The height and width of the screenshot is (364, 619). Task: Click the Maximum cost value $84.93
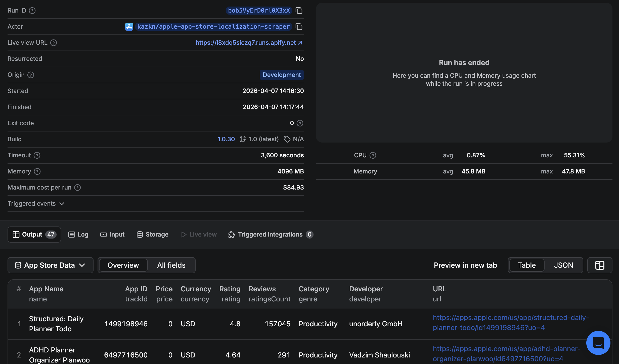point(293,188)
